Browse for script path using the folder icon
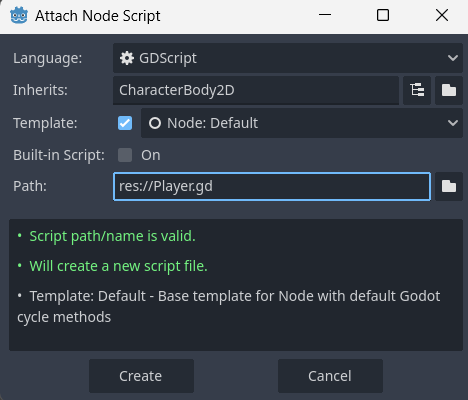 click(x=449, y=186)
